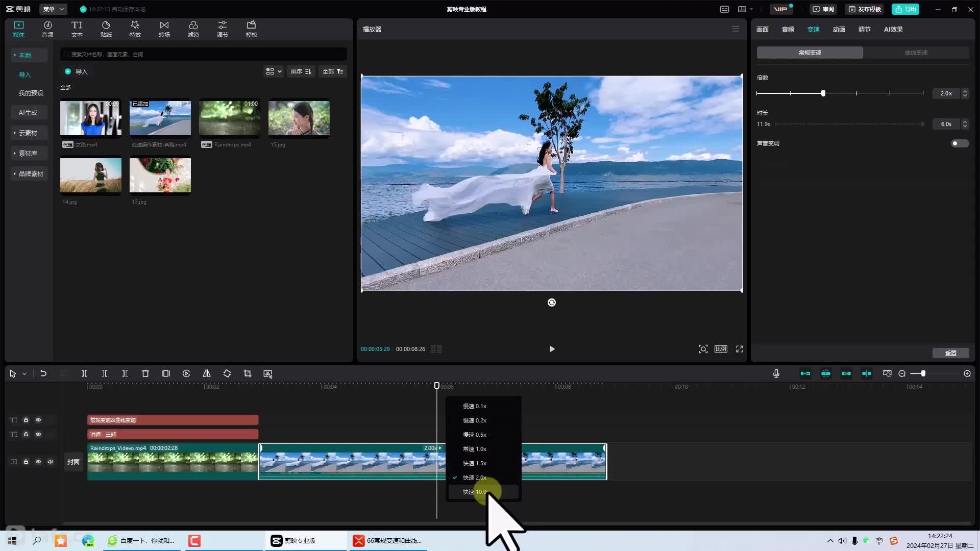Click the 重置 reset button
This screenshot has width=980, height=551.
point(950,353)
